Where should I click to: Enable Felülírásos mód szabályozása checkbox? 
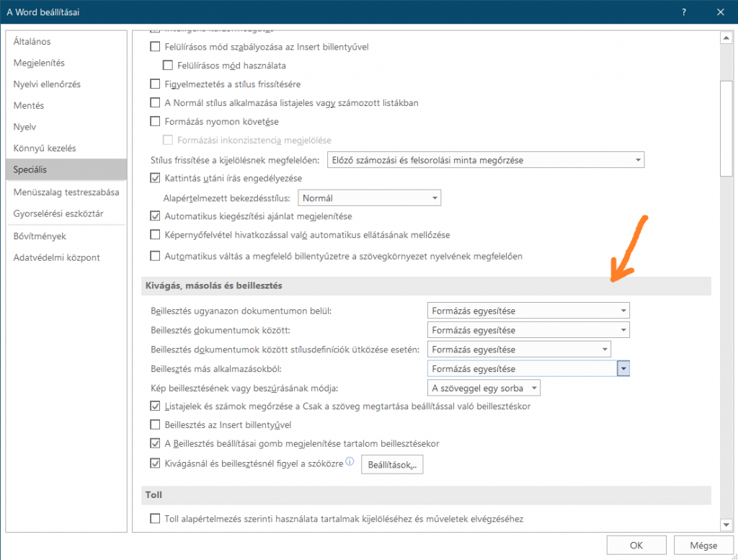tap(155, 47)
